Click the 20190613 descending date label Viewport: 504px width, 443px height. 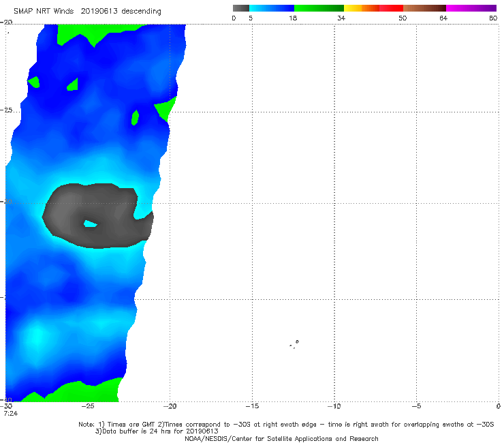point(121,12)
